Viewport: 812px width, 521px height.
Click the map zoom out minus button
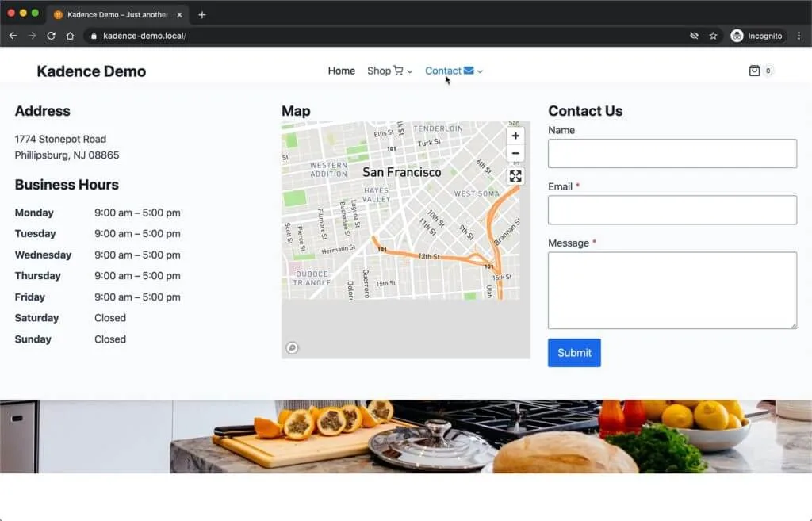pyautogui.click(x=515, y=153)
